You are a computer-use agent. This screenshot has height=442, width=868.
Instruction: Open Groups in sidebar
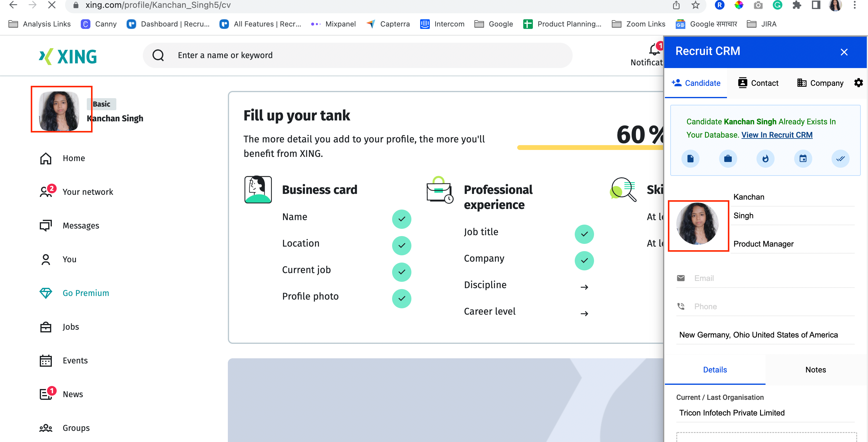coord(65,428)
